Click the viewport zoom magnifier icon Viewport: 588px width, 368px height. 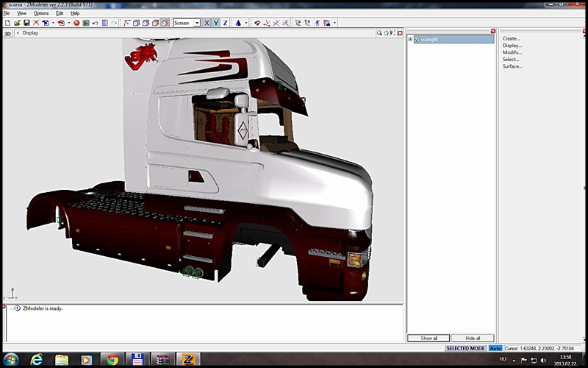379,33
